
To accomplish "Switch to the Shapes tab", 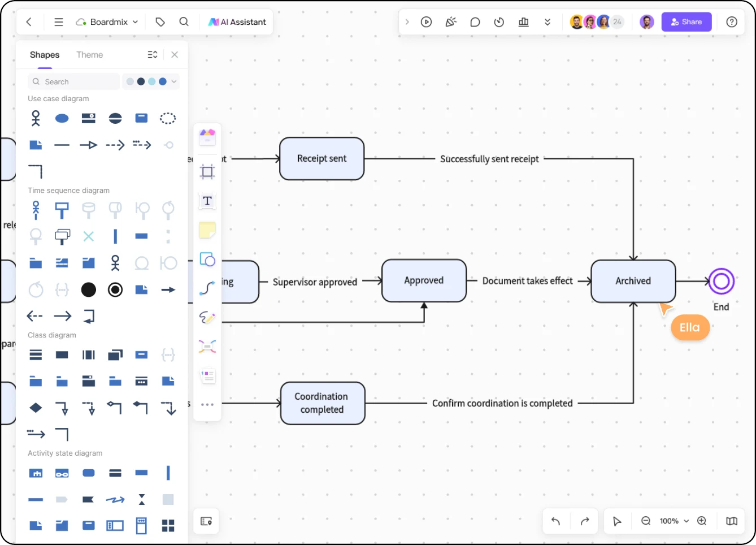I will (x=45, y=55).
